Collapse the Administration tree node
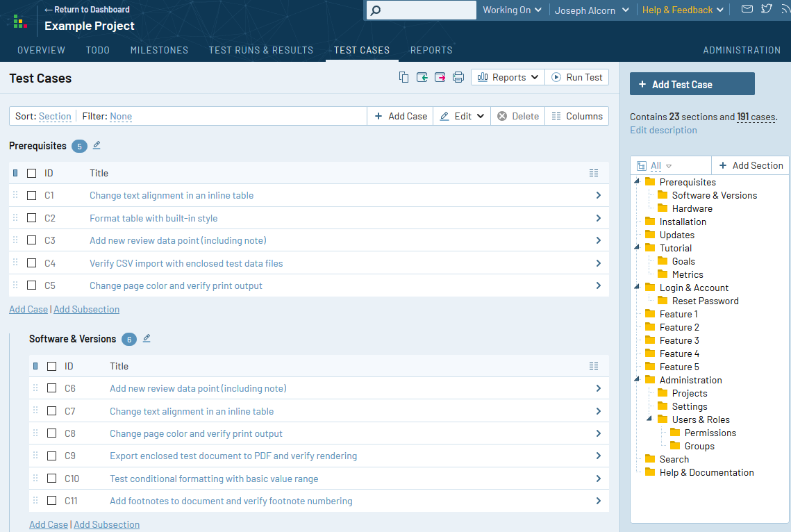 point(637,379)
